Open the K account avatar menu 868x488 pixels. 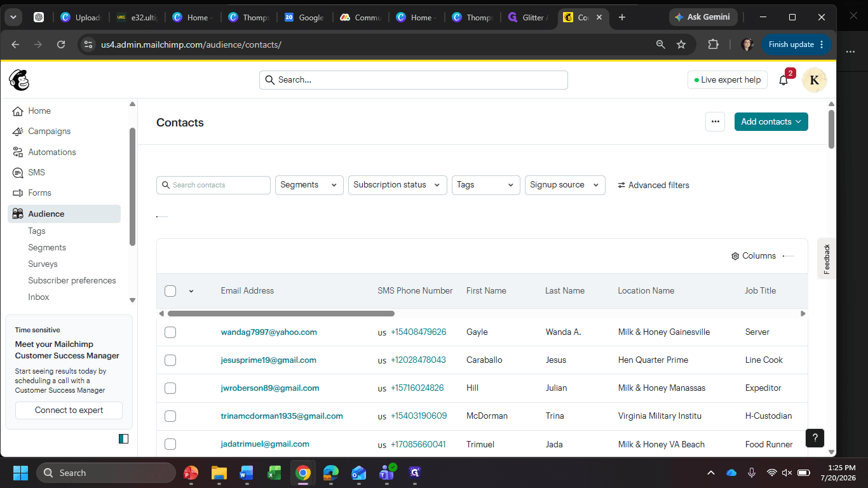(815, 80)
